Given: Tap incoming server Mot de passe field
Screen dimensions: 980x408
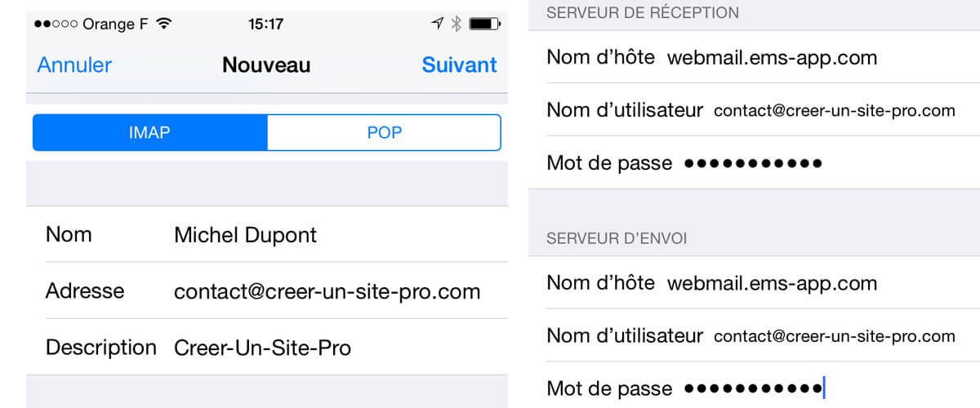Looking at the screenshot, I should 754,162.
